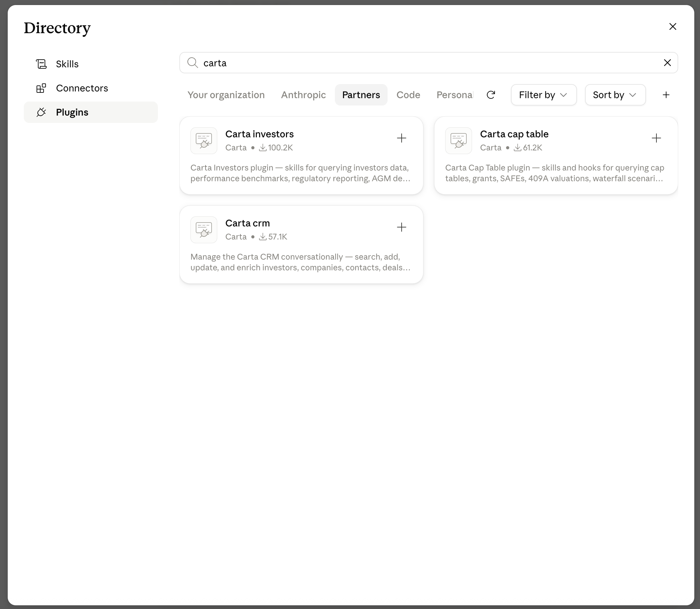
Task: Click the search magnifier icon
Action: click(192, 63)
